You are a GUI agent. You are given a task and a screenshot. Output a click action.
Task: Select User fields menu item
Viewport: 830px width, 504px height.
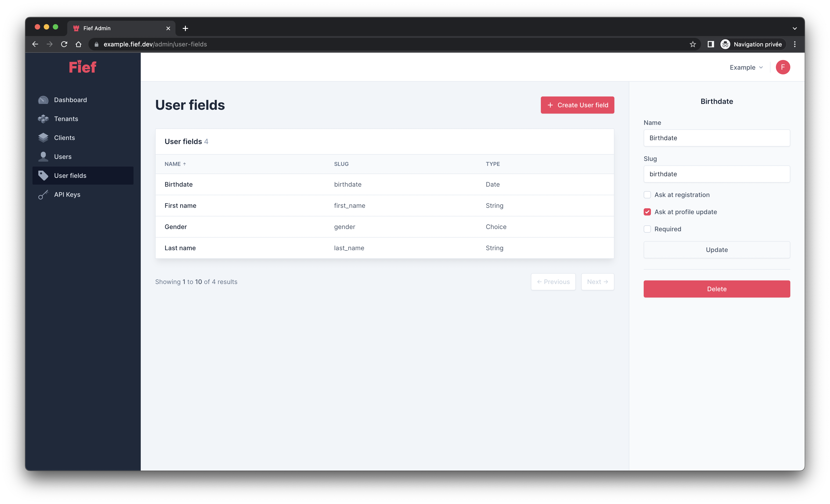click(x=83, y=175)
